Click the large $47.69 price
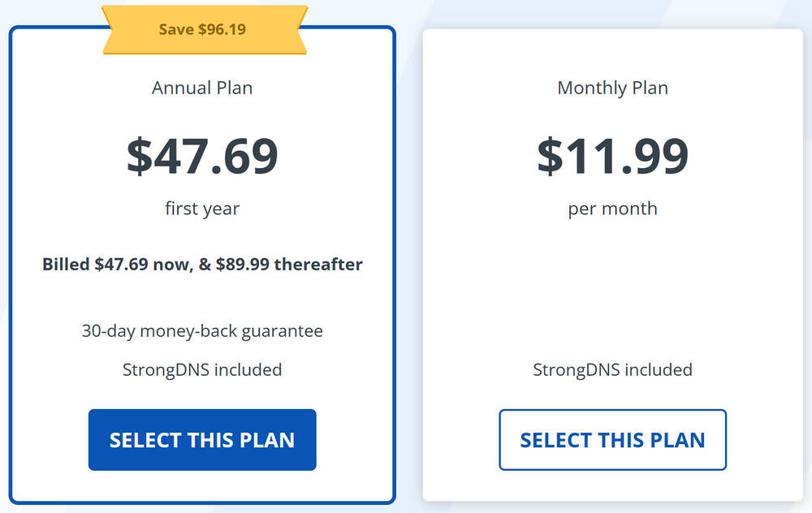Screen dimensions: 812x513 (202, 157)
